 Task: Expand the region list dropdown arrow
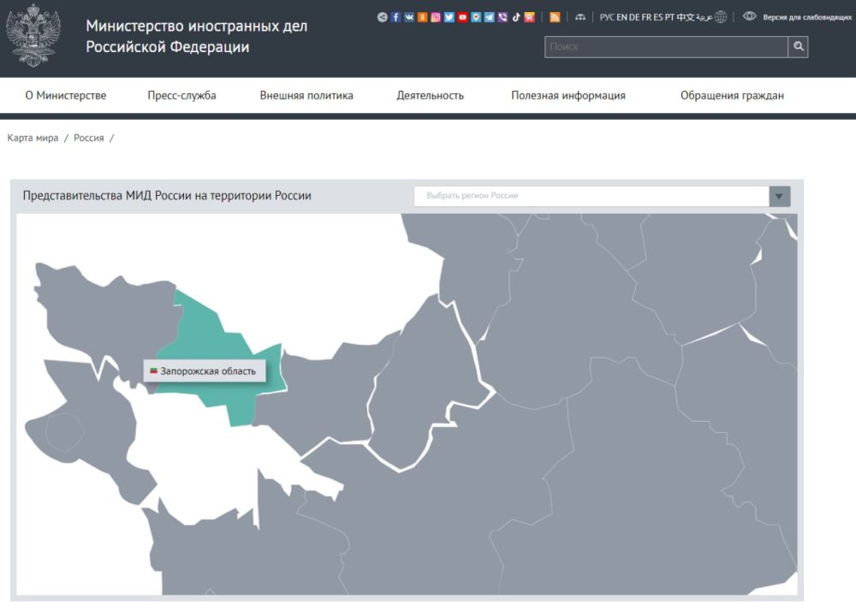[779, 196]
